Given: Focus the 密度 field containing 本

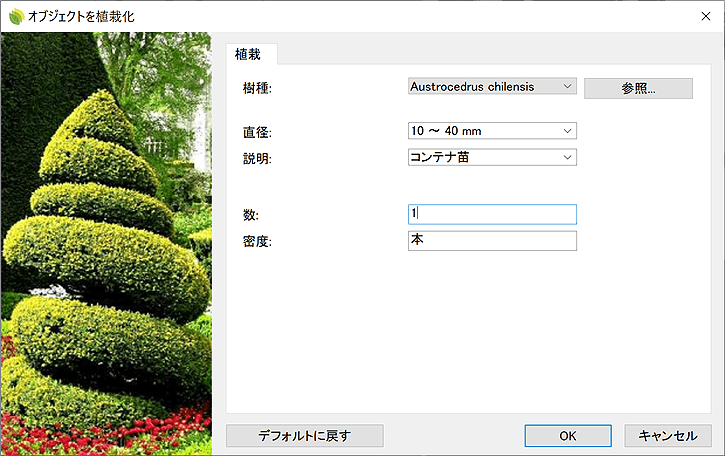Looking at the screenshot, I should point(492,240).
